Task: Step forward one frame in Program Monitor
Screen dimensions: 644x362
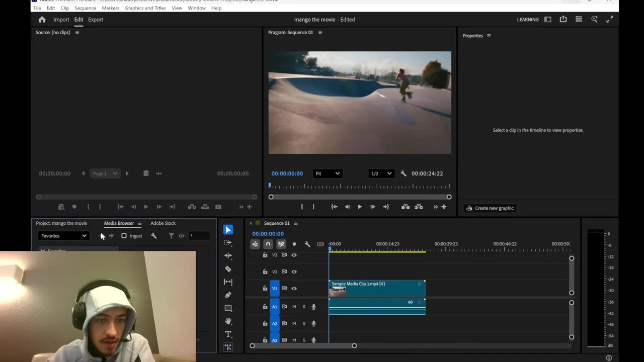Action: click(372, 207)
